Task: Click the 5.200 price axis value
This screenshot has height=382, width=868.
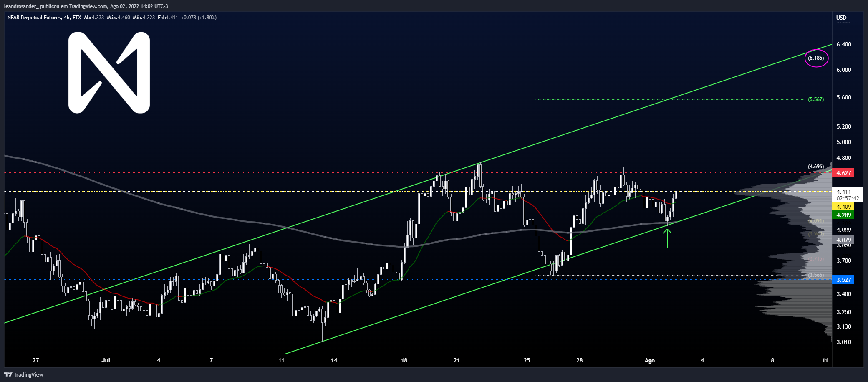Action: [x=844, y=126]
